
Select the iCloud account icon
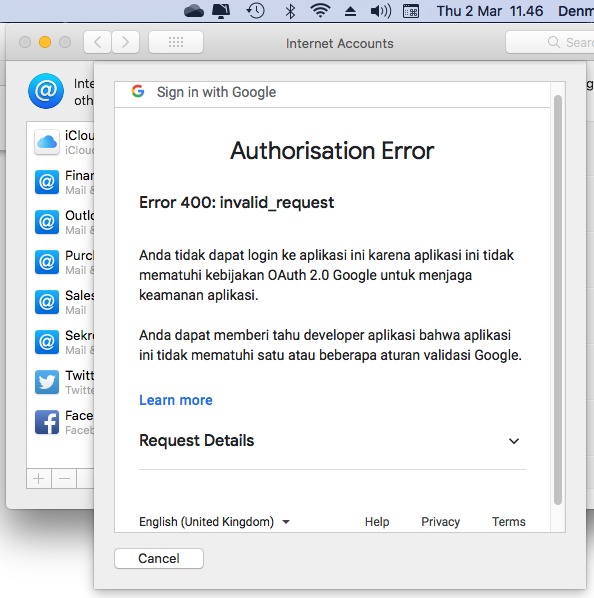point(47,142)
